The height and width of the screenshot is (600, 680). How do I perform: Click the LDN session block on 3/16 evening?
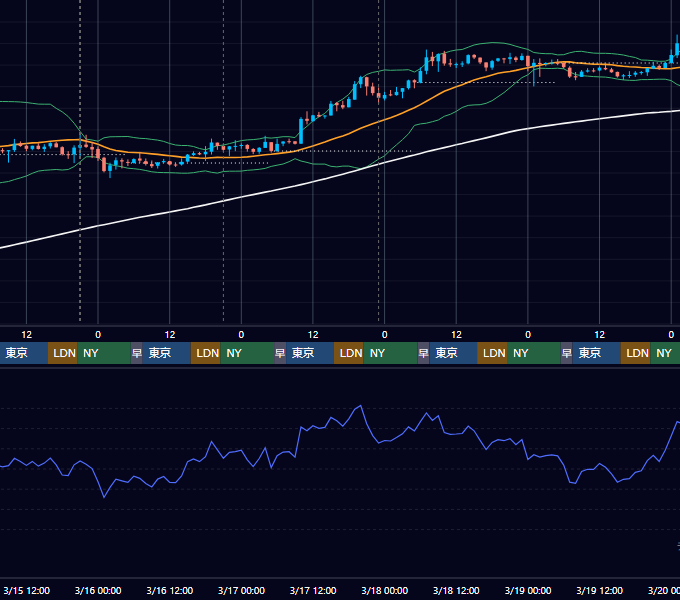206,353
